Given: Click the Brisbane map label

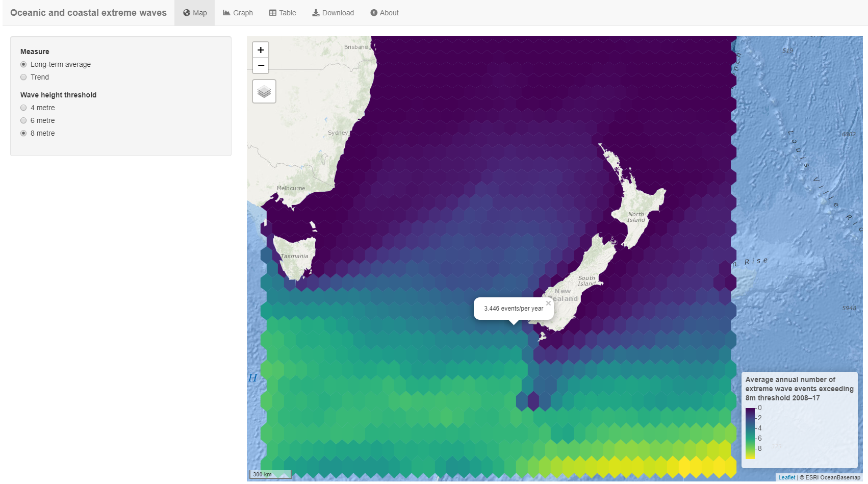Looking at the screenshot, I should (x=355, y=47).
